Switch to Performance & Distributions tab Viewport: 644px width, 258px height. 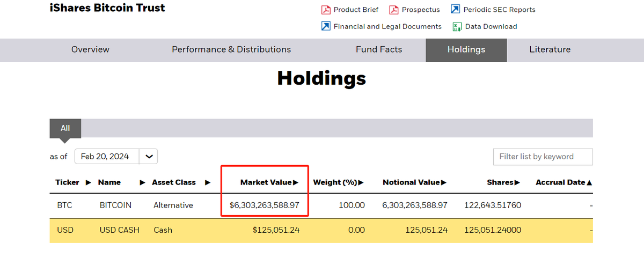pos(231,50)
